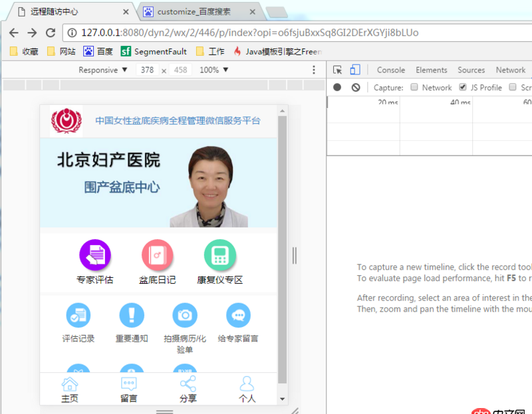The height and width of the screenshot is (414, 532).
Task: Open the three-dot options menu near device toolbar
Action: tap(314, 70)
